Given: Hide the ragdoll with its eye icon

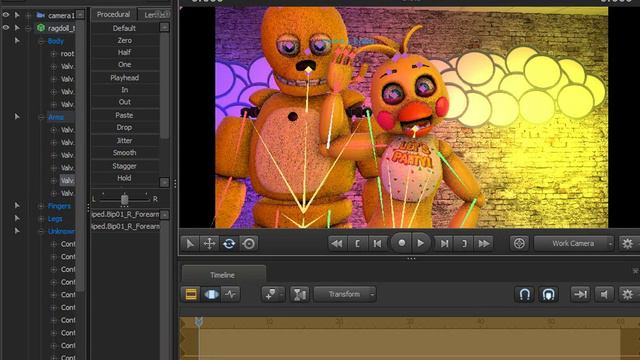Looking at the screenshot, I should pyautogui.click(x=6, y=28).
